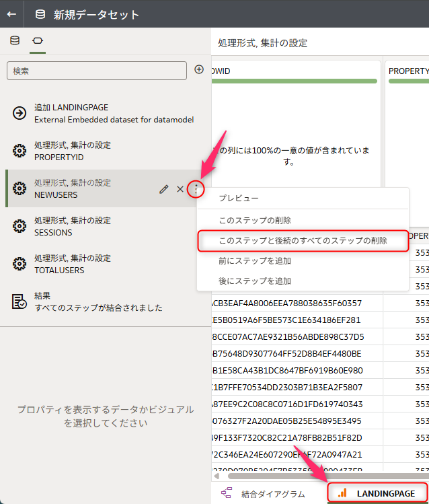Switch to the data elements cylinder tab
The image size is (429, 504).
[15, 40]
